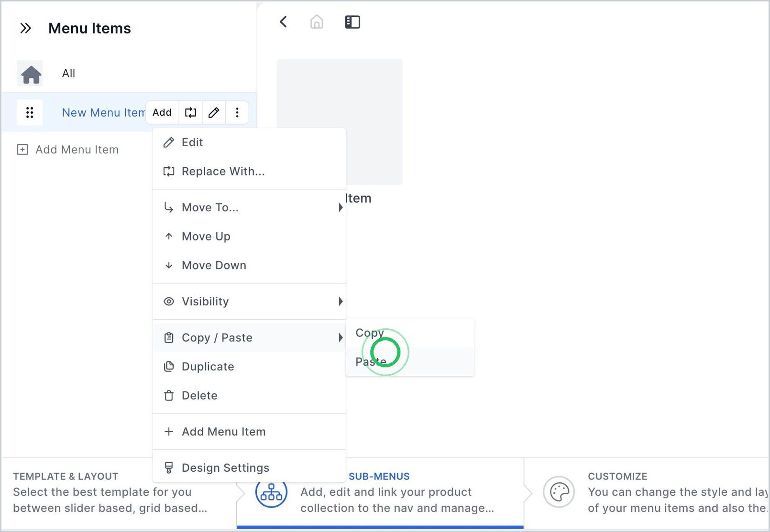Image resolution: width=770 pixels, height=532 pixels.
Task: Click Add Menu Item in context menu
Action: coord(249,432)
